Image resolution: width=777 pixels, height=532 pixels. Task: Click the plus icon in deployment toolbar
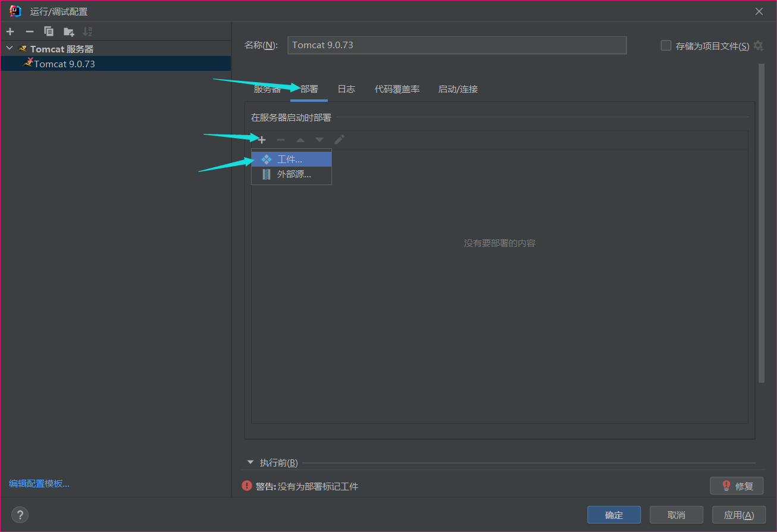pos(262,140)
